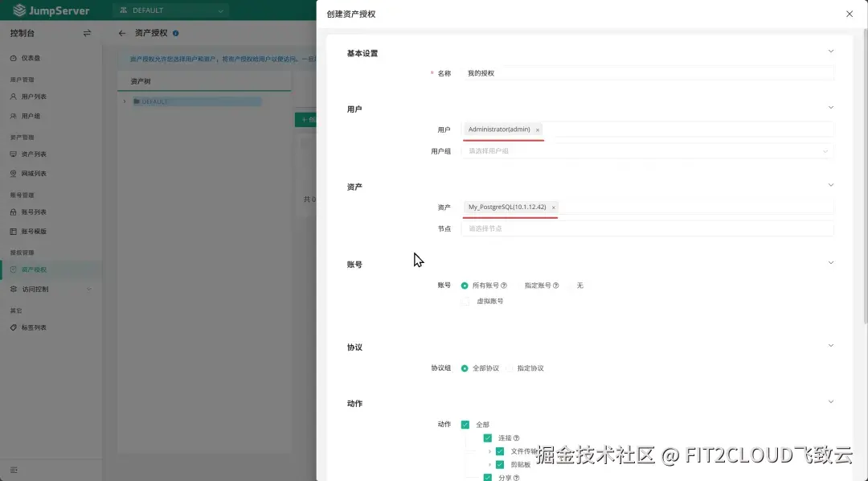This screenshot has height=481, width=868.
Task: Uncheck the 全部 actions checkbox
Action: point(465,425)
